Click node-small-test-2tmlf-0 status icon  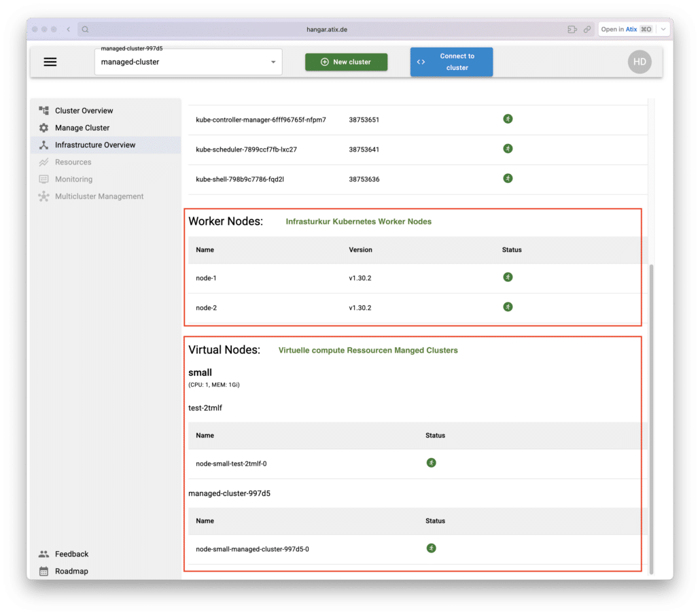click(431, 463)
